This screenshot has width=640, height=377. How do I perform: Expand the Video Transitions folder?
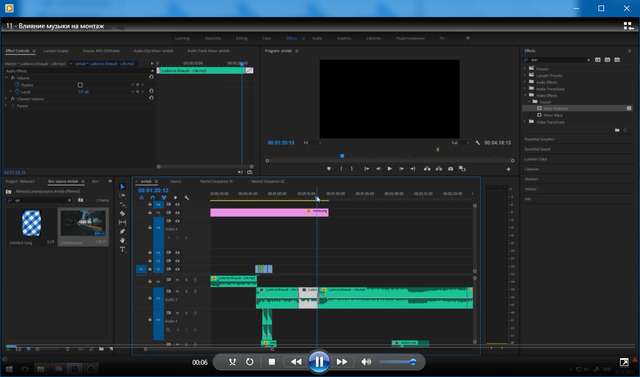[525, 122]
